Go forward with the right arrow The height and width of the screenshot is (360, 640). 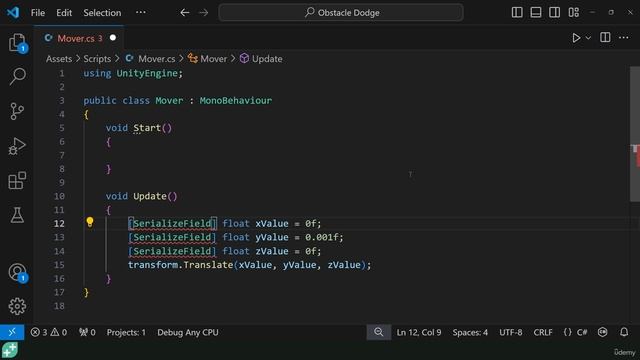click(x=203, y=13)
